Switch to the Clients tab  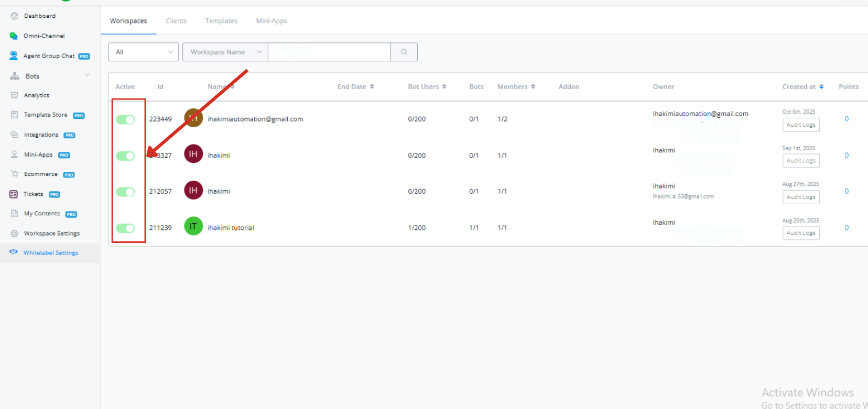pyautogui.click(x=176, y=21)
